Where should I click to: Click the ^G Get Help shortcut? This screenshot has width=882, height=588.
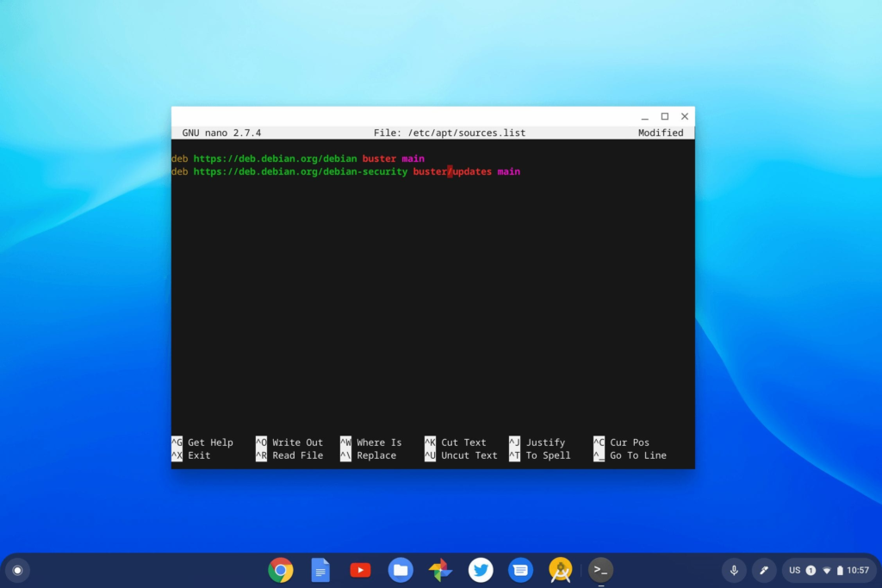click(202, 442)
